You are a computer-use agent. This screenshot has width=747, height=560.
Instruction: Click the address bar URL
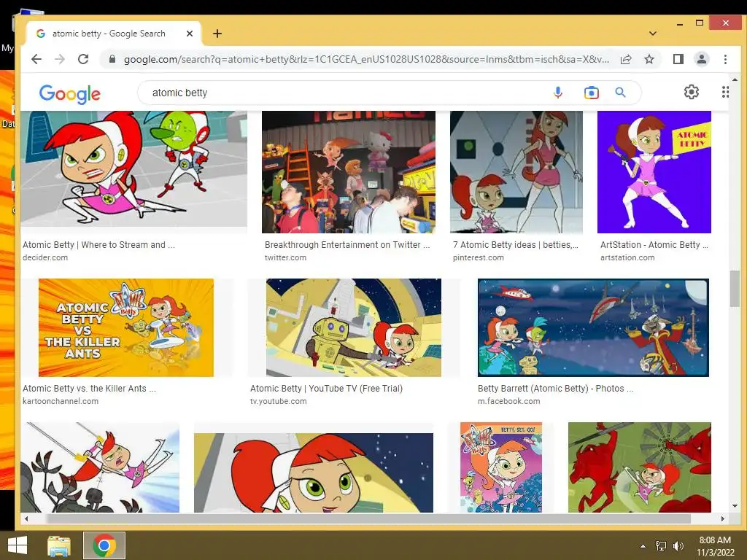(x=366, y=59)
